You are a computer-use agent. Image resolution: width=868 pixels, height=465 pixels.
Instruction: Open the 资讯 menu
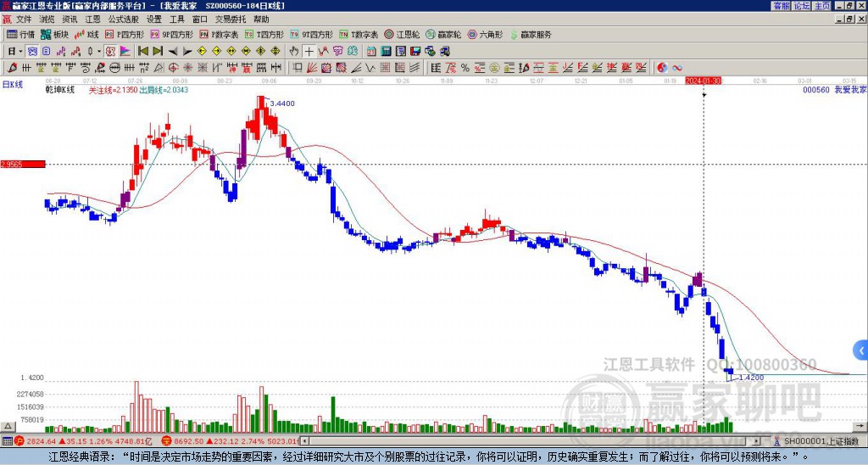coord(70,20)
